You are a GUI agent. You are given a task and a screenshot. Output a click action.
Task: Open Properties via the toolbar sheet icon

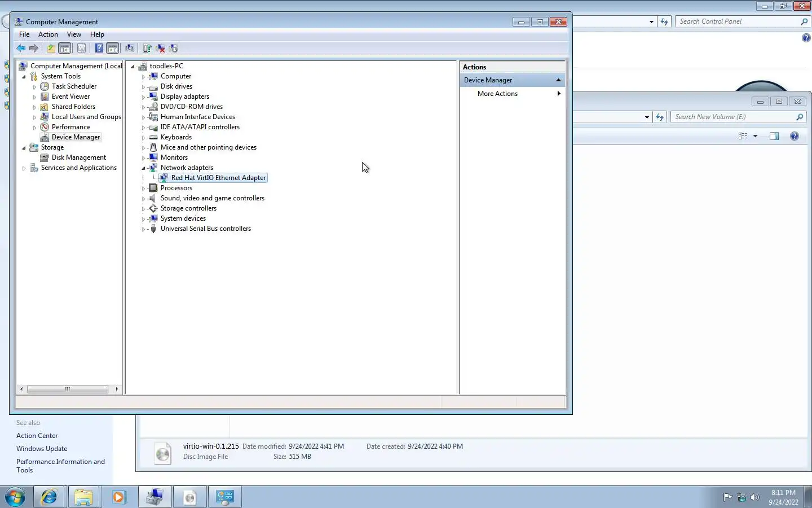tap(81, 49)
